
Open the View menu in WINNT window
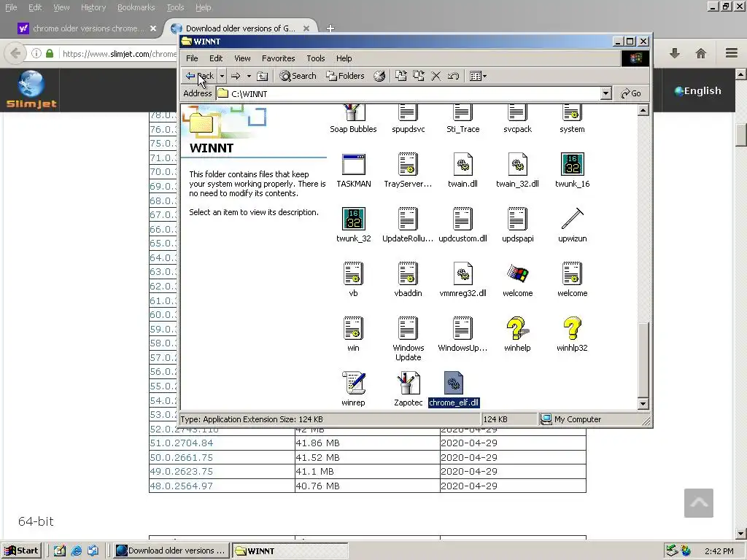tap(242, 58)
